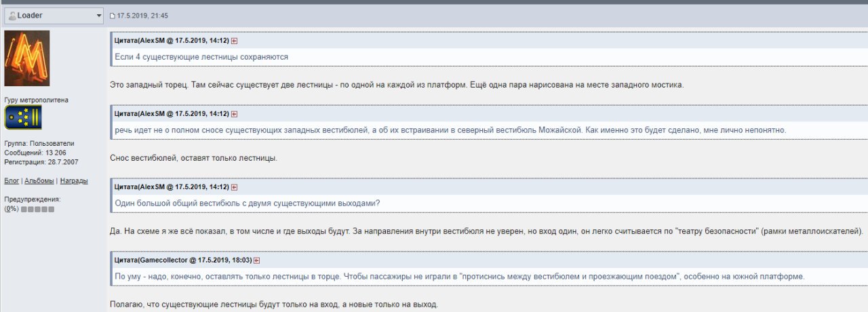Click the 'Гуру метрополитена' rank title
The image size is (868, 312).
[x=36, y=100]
